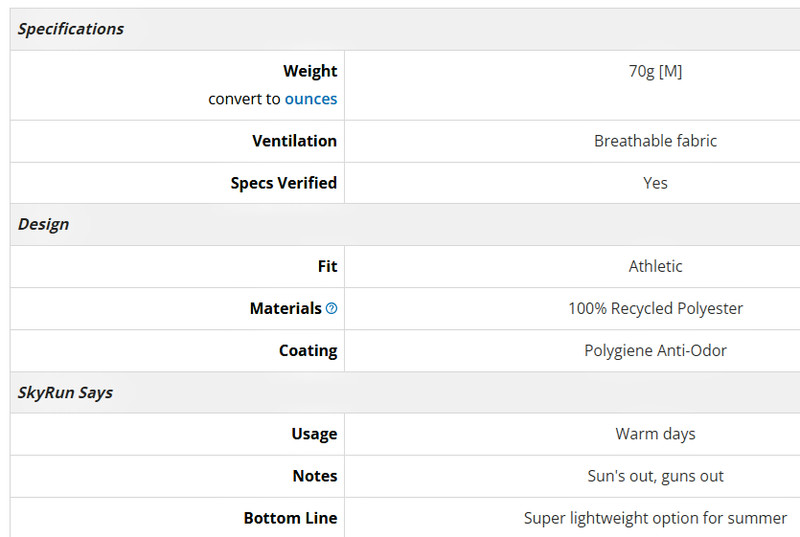Click the Fit row label
800x537 pixels.
[328, 266]
